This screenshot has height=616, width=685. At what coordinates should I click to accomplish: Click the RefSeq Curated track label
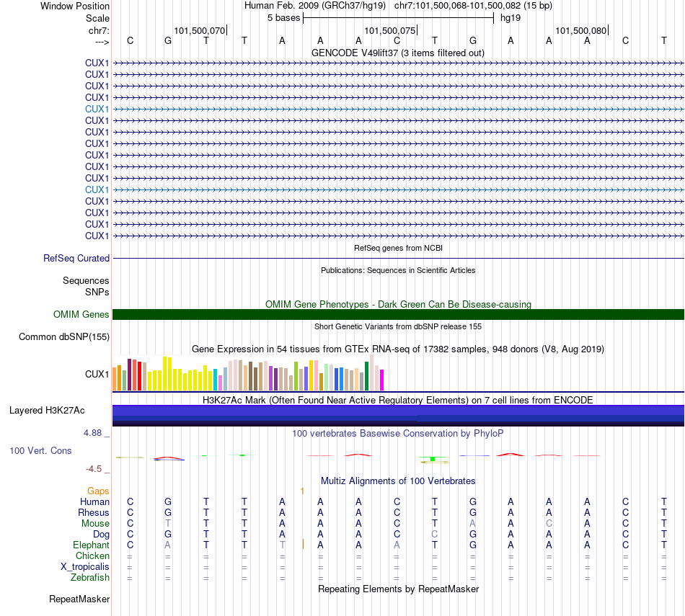tap(76, 259)
